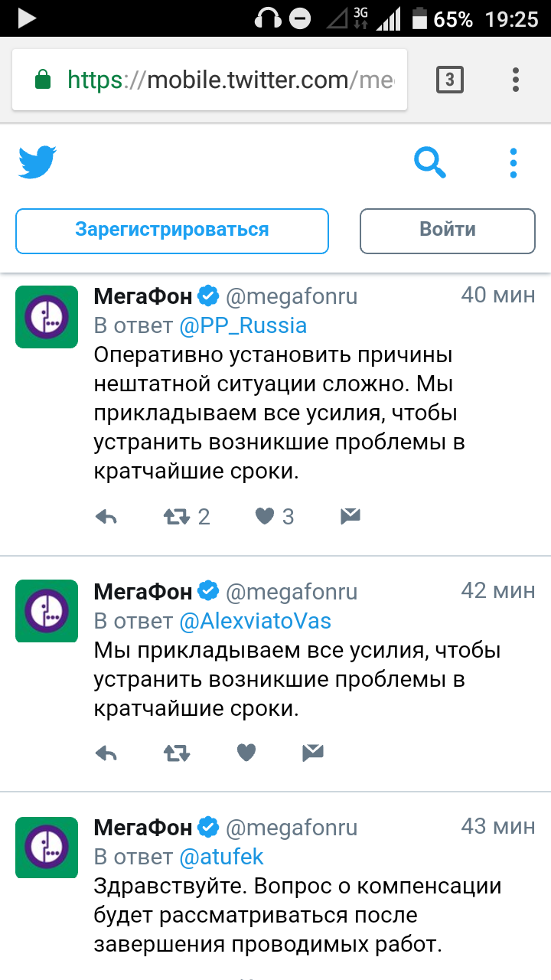551x980 pixels.
Task: Tap the 43 мин timestamp
Action: tap(497, 827)
